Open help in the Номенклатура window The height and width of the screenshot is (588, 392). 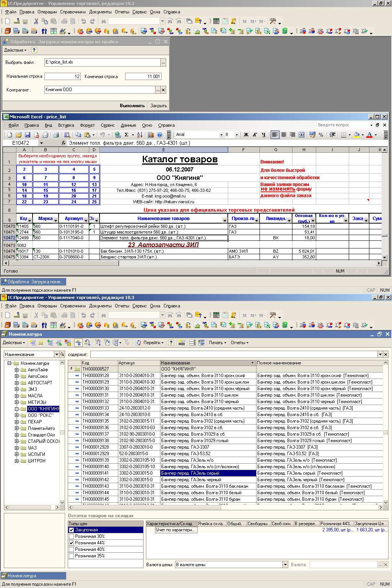click(171, 343)
